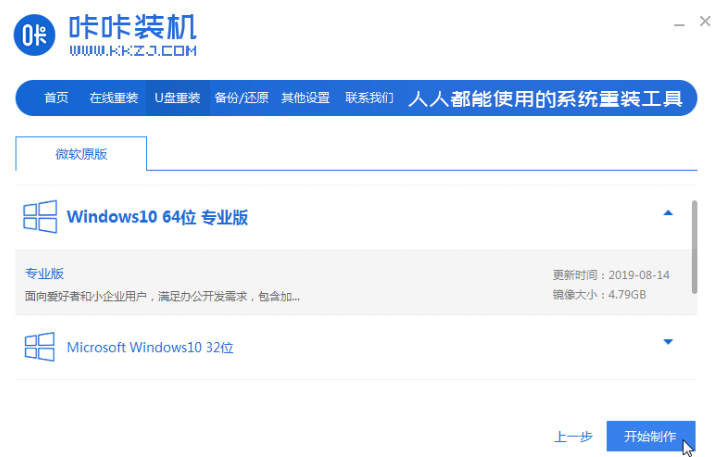Click the 镜像大小：4.79GB text

(599, 294)
